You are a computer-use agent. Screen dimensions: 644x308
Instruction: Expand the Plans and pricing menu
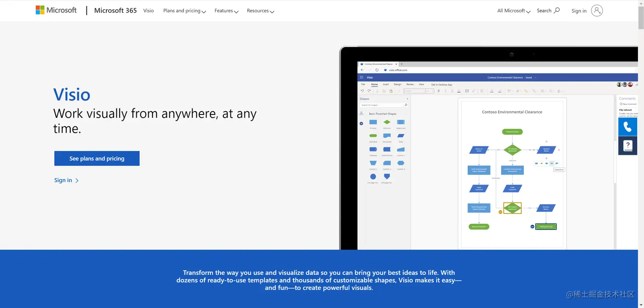pos(184,11)
